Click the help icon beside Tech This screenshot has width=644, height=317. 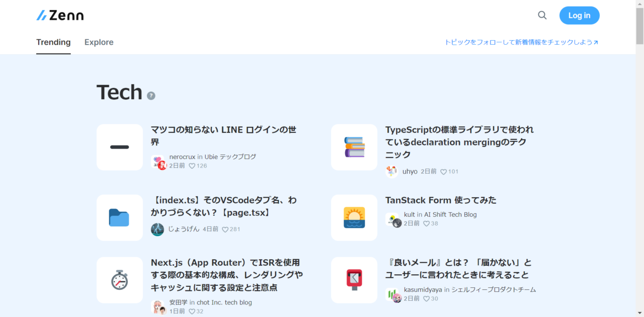tap(151, 96)
